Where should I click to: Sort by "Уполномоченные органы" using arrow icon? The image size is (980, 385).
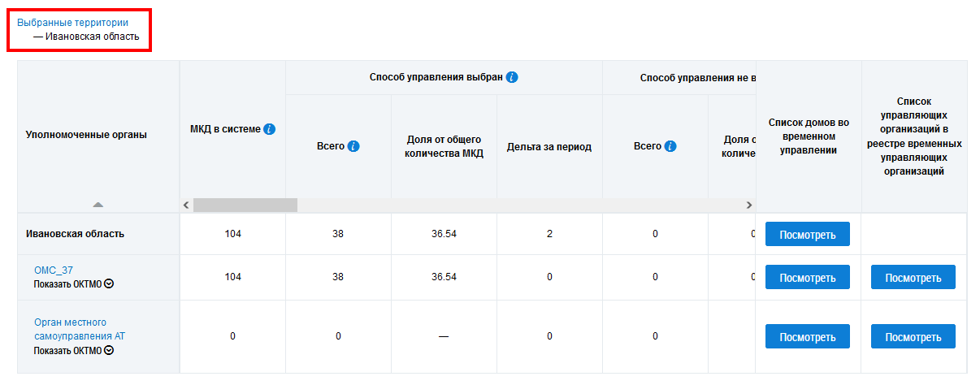(98, 205)
